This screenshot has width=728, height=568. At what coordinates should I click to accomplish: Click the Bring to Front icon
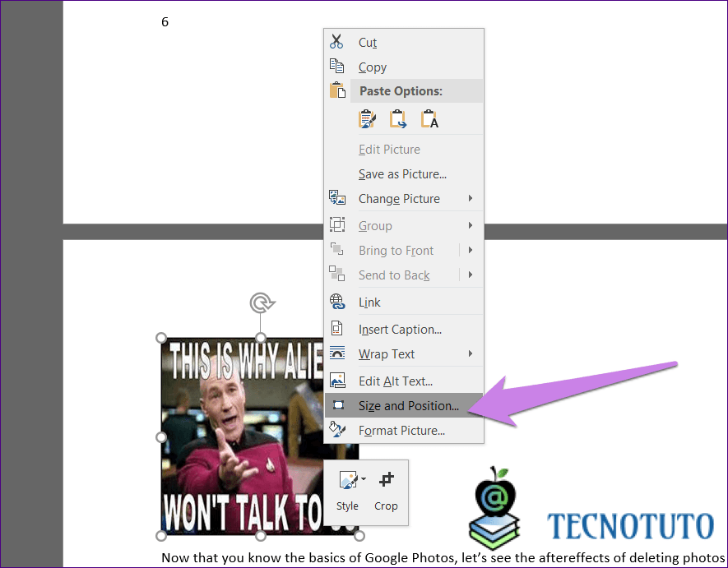point(337,249)
